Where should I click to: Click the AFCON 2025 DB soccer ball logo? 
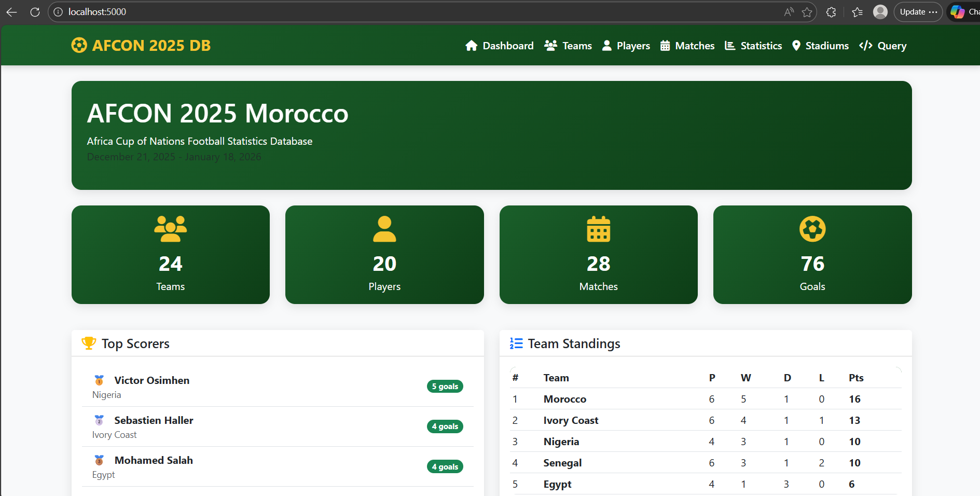coord(79,45)
